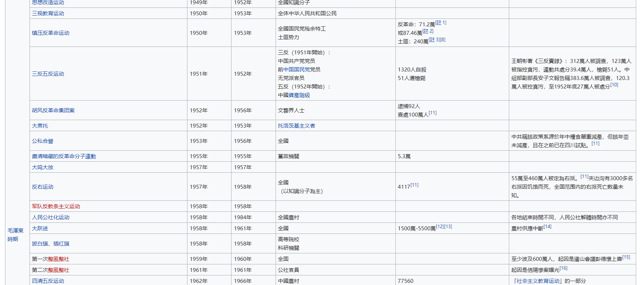The width and height of the screenshot is (644, 285).
Task: Open the 三反五反运动 link
Action: point(48,74)
